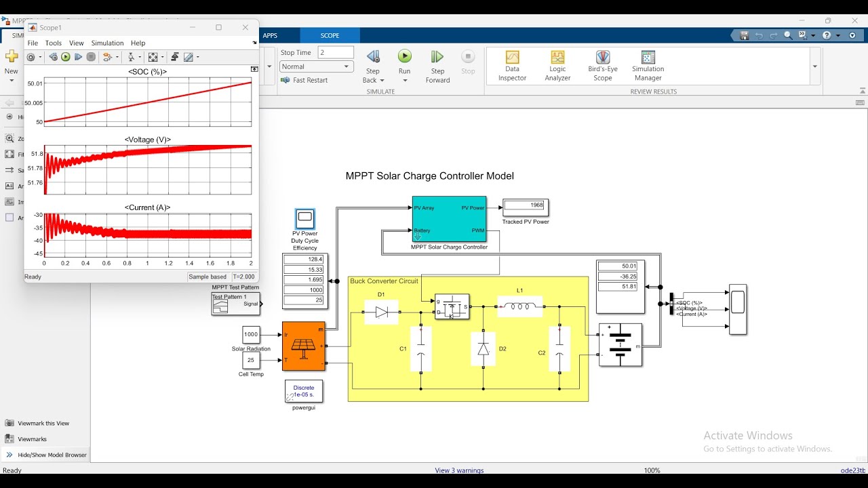This screenshot has height=488, width=868.
Task: Open dropdown beside the Help icon
Action: click(x=838, y=35)
